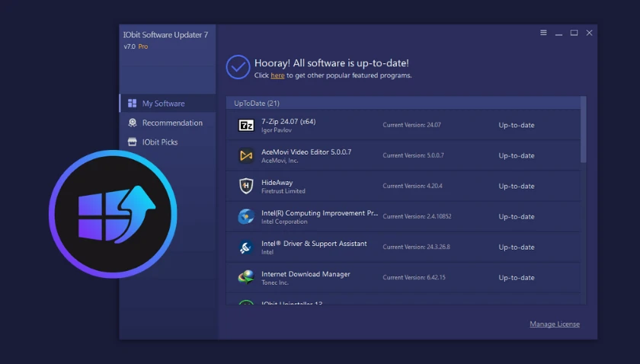
Task: Go to the IObit Picks tab
Action: (168, 142)
